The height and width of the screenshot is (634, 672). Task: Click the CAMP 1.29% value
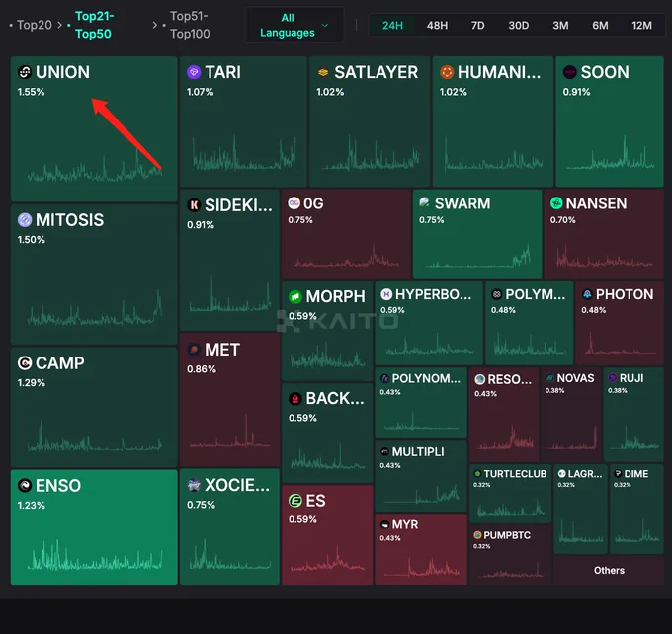point(32,382)
